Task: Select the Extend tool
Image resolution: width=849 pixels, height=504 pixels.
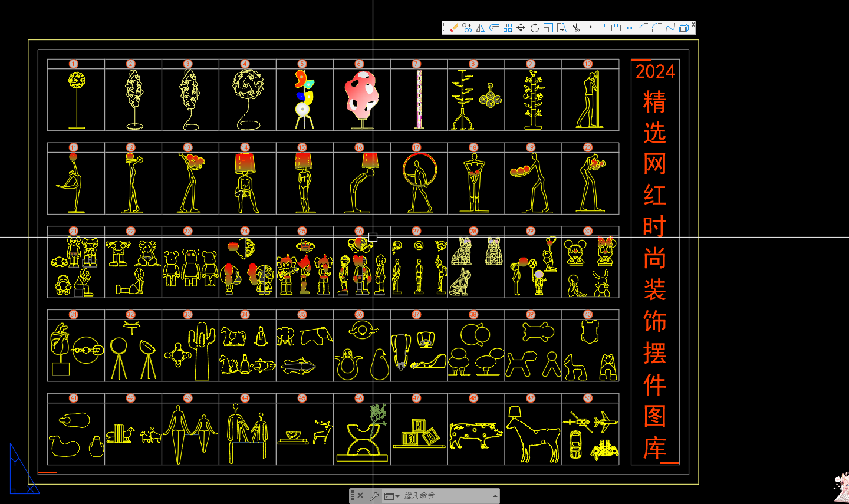Action: click(x=589, y=28)
